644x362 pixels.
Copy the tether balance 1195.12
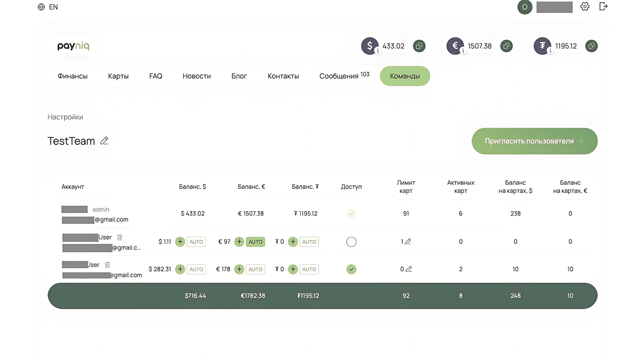coord(591,46)
